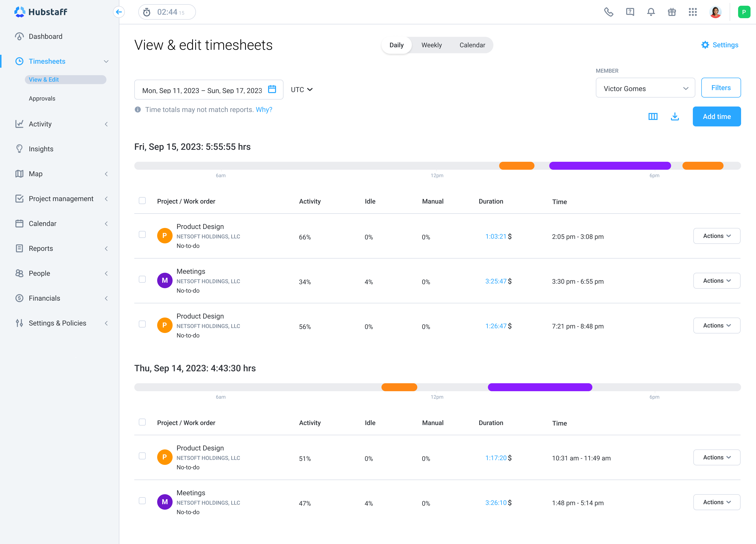Click the timer stopwatch showing 02:44
The width and height of the screenshot is (756, 544).
[167, 12]
